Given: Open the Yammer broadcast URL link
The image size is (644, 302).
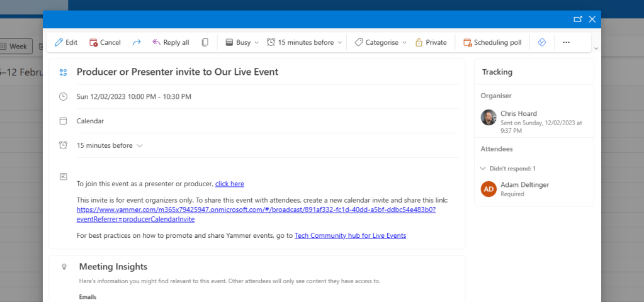Looking at the screenshot, I should (256, 210).
